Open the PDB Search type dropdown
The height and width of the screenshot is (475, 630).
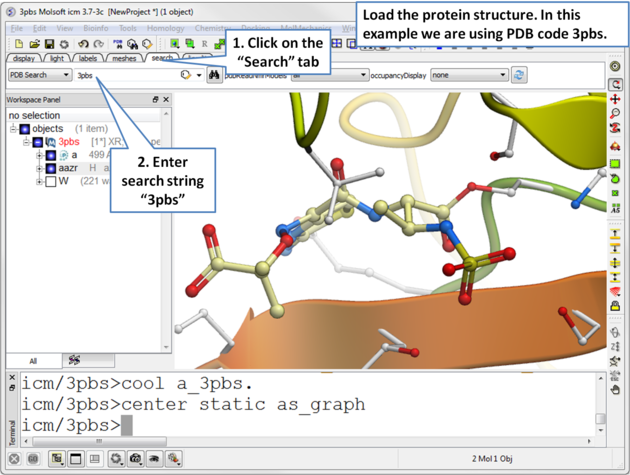(39, 75)
